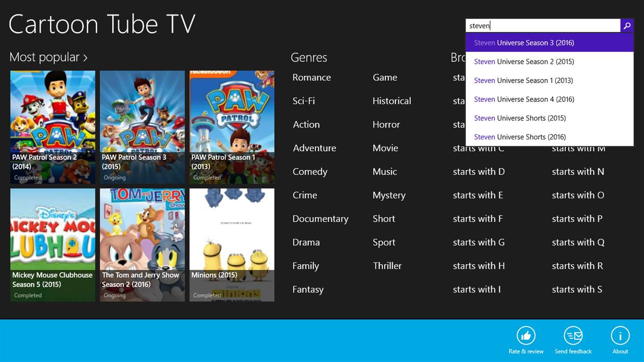Image resolution: width=644 pixels, height=362 pixels.
Task: Open PAW Patrol Season 2 (2014) thumbnail
Action: pyautogui.click(x=53, y=127)
